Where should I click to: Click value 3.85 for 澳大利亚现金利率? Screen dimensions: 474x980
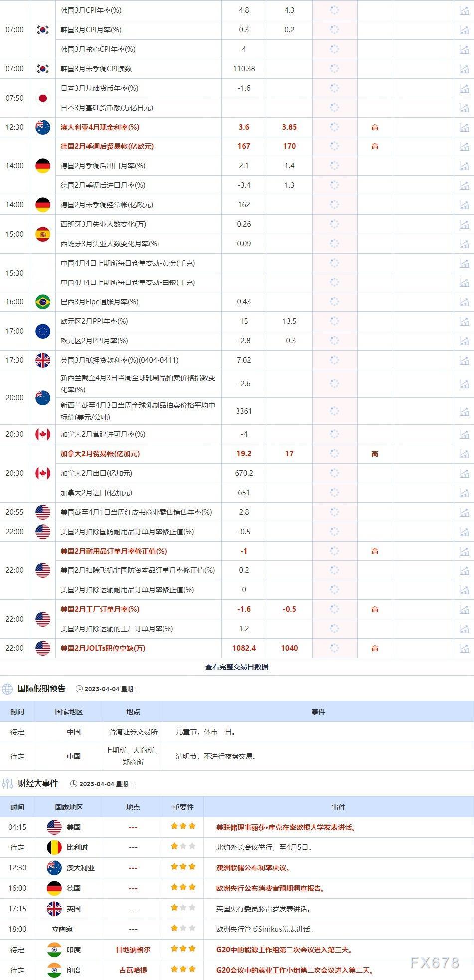click(x=289, y=127)
